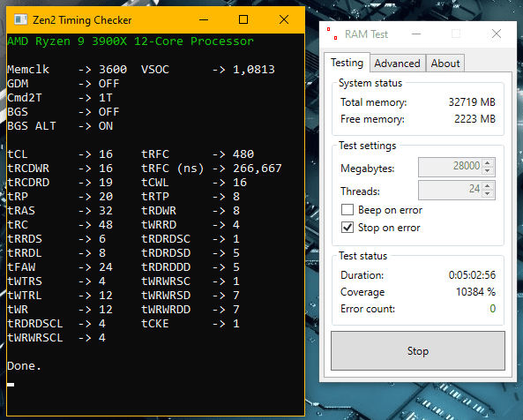
Task: Click the tWRWRSCL label
Action: tap(35, 338)
